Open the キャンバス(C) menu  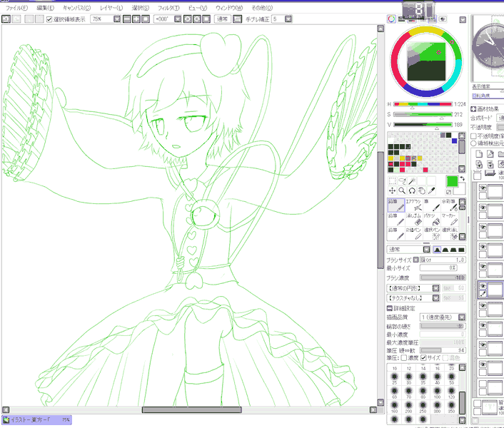click(x=77, y=8)
